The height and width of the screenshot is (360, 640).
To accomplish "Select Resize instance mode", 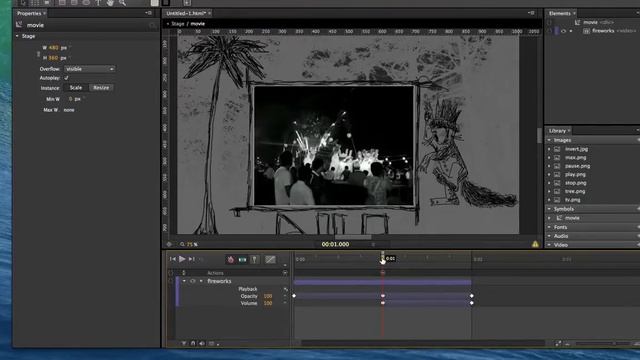I will (x=101, y=88).
